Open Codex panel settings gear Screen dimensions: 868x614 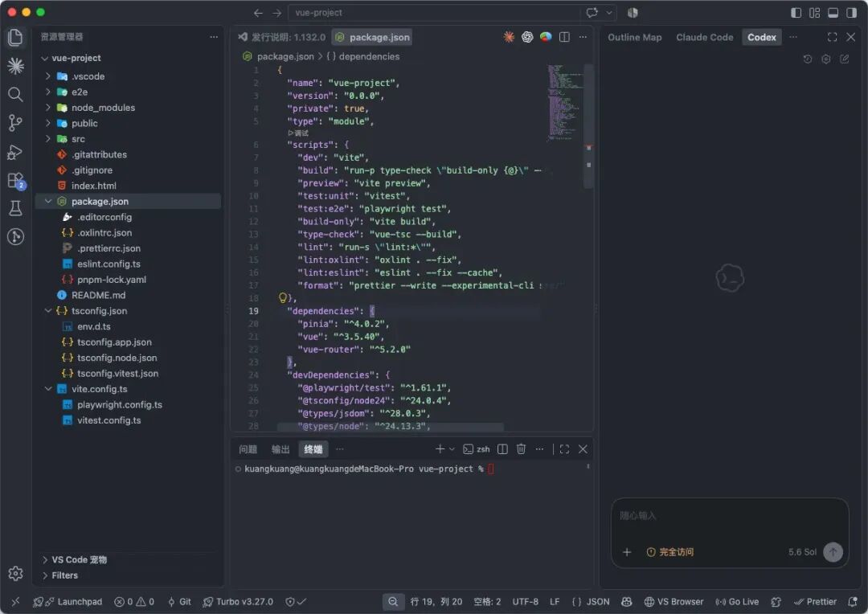point(826,59)
